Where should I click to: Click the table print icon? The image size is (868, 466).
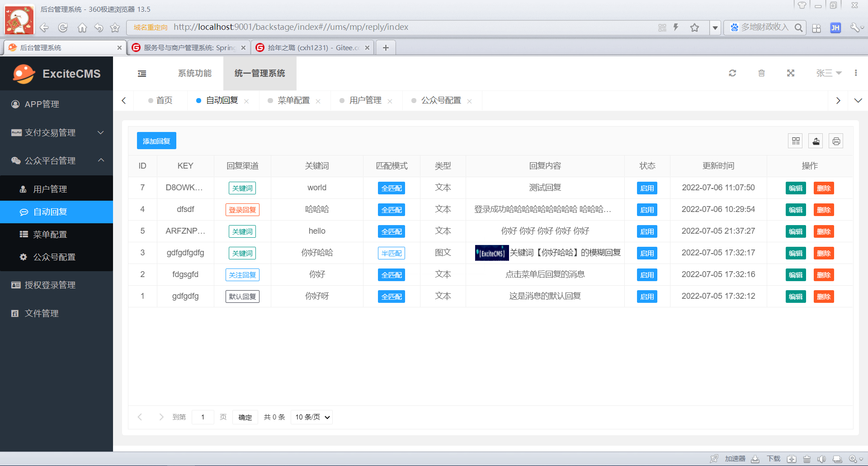[836, 141]
